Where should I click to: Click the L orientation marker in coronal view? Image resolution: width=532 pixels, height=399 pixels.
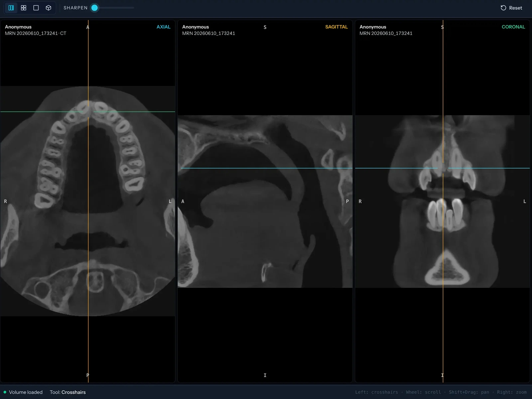[525, 201]
